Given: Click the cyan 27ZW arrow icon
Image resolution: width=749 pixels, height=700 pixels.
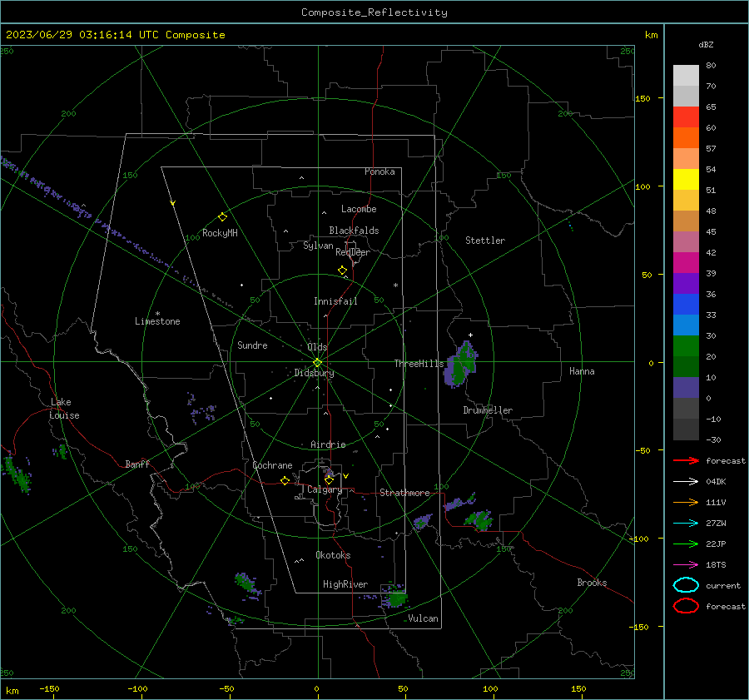Looking at the screenshot, I should pyautogui.click(x=686, y=524).
